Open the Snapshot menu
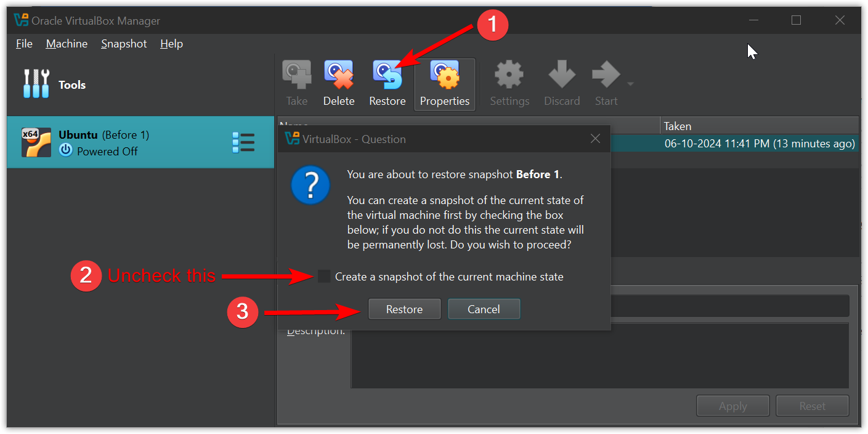868x434 pixels. [x=123, y=44]
